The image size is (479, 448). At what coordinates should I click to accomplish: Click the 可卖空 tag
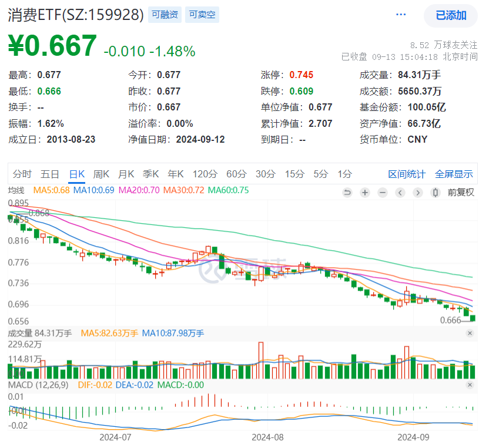203,15
